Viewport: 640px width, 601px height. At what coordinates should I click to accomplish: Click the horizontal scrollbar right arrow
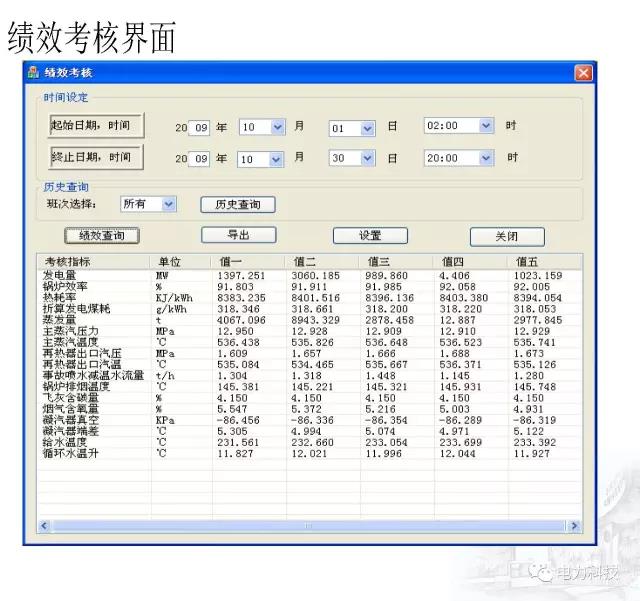pyautogui.click(x=573, y=525)
